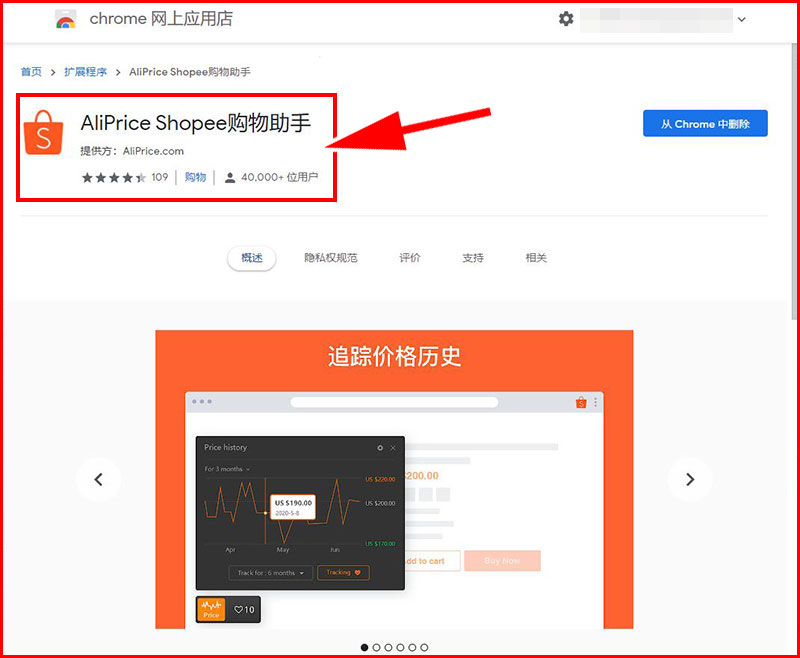Image resolution: width=800 pixels, height=658 pixels.
Task: Click the 109 ratings count
Action: [x=160, y=177]
